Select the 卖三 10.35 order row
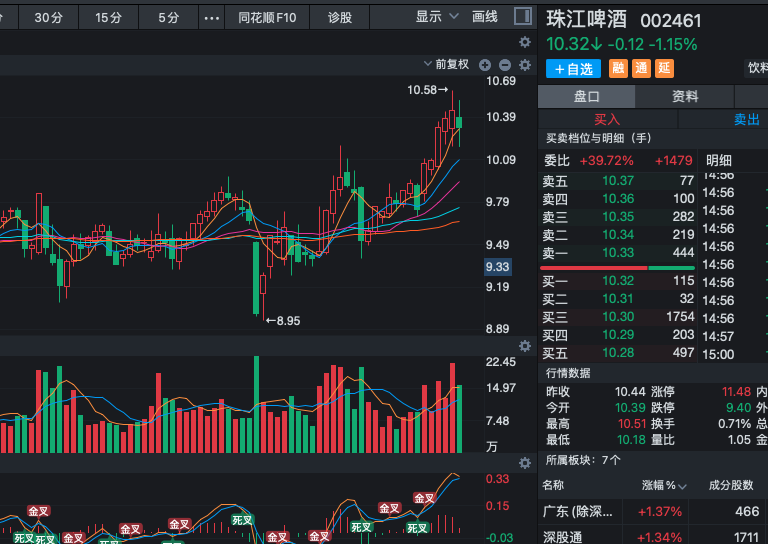 [618, 217]
